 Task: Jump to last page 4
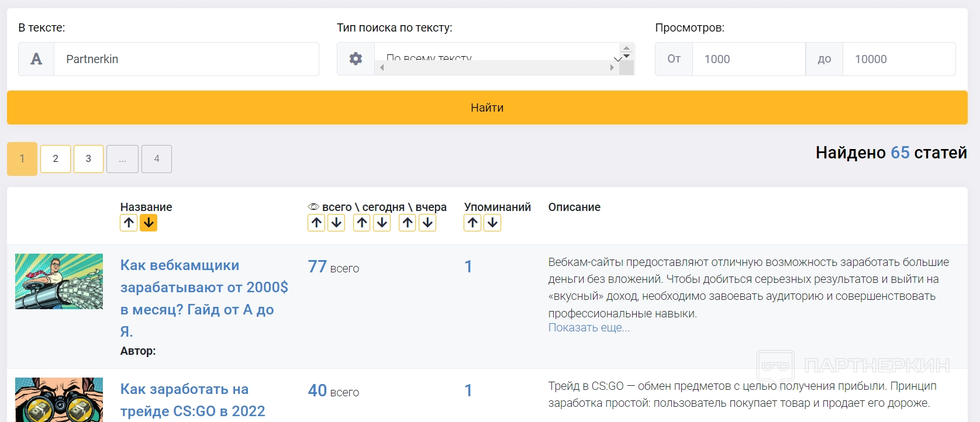coord(157,159)
